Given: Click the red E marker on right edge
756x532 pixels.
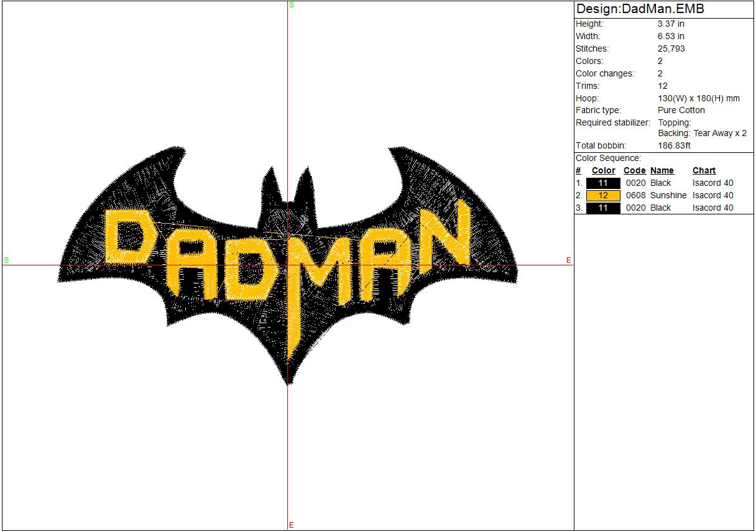Looking at the screenshot, I should click(x=568, y=260).
